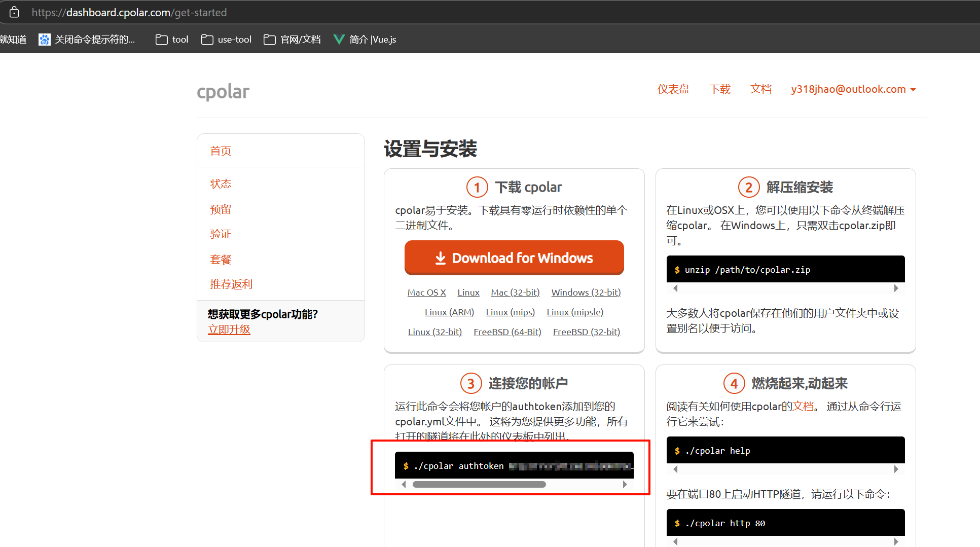Expand the y318jhao@outlook.com account dropdown
980x547 pixels.
(853, 89)
